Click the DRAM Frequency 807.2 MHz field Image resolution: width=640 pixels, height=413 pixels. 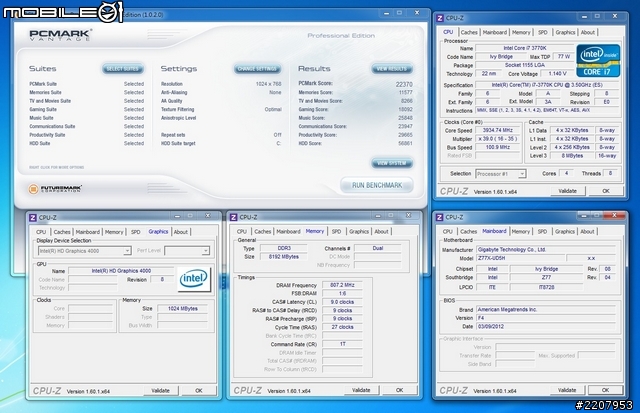click(342, 285)
